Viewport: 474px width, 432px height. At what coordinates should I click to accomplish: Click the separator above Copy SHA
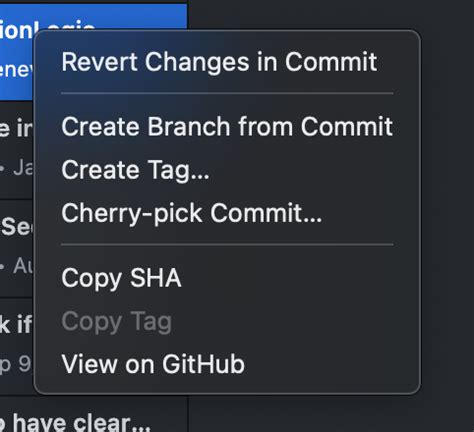pyautogui.click(x=227, y=245)
